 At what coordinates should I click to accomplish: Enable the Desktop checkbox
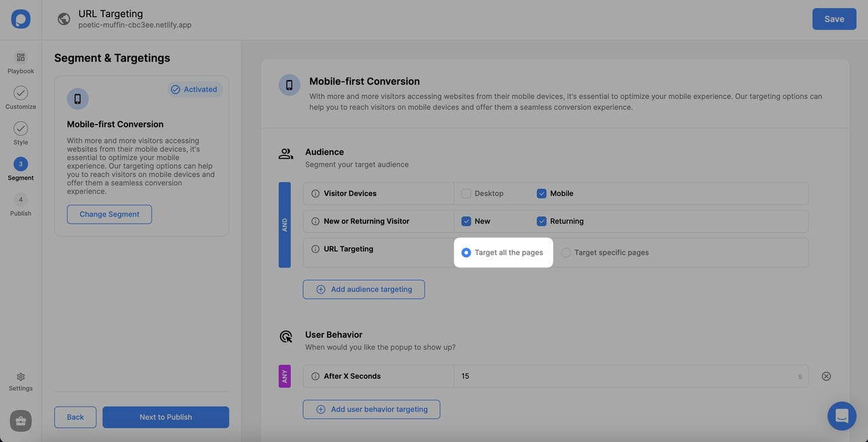point(466,193)
